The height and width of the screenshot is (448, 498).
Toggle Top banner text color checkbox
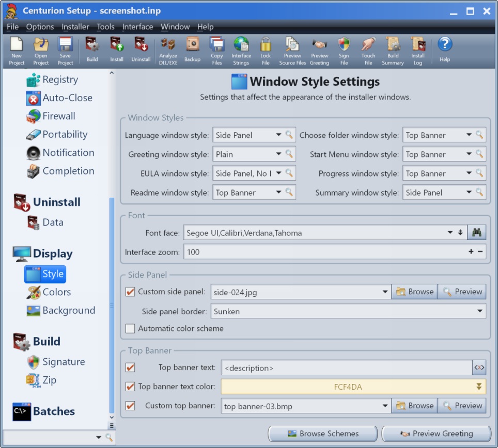tap(130, 387)
